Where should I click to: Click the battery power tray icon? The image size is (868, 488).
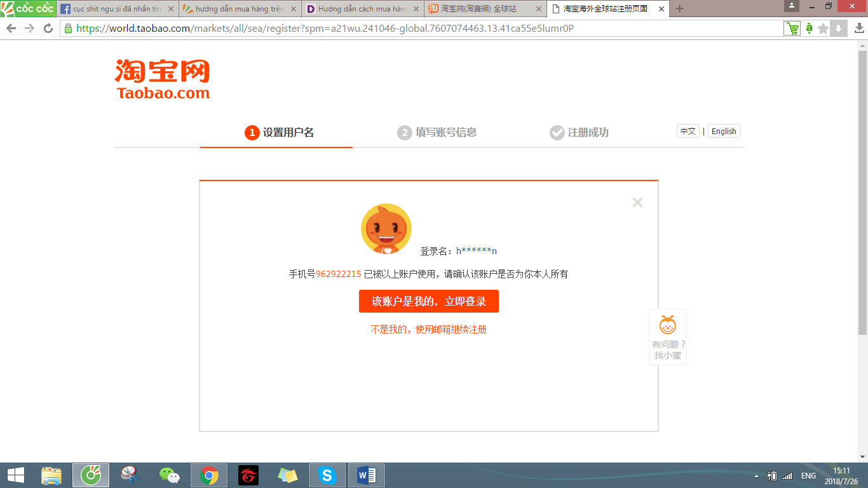tap(773, 476)
